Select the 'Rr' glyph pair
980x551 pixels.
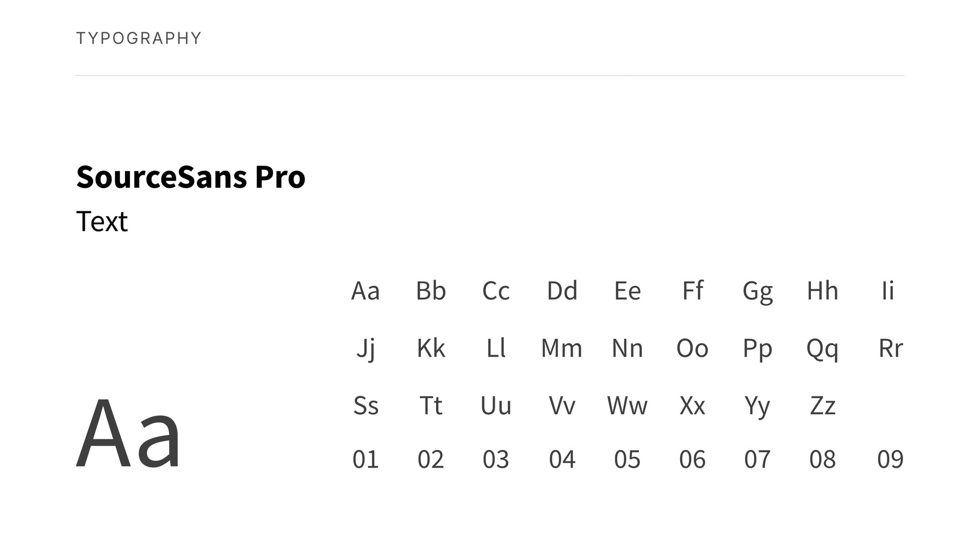[890, 348]
